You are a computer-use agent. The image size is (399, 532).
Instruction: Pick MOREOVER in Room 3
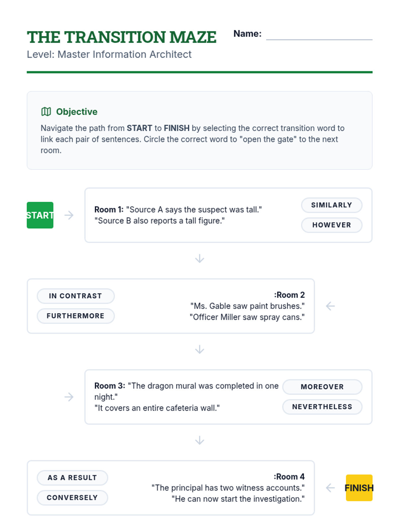click(x=322, y=387)
